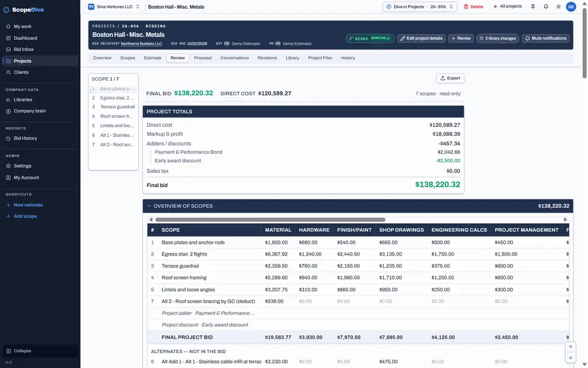The image size is (588, 368).
Task: Select Terrace guardrail scope in list
Action: pyautogui.click(x=113, y=107)
